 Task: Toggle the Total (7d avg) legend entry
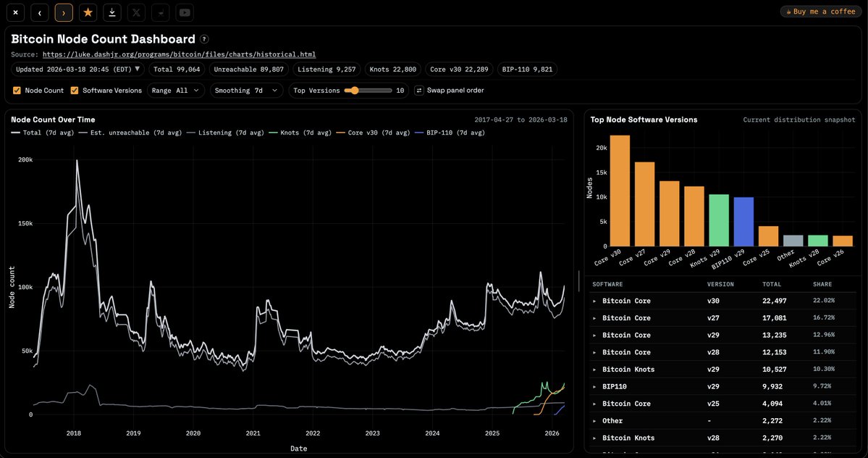[43, 133]
